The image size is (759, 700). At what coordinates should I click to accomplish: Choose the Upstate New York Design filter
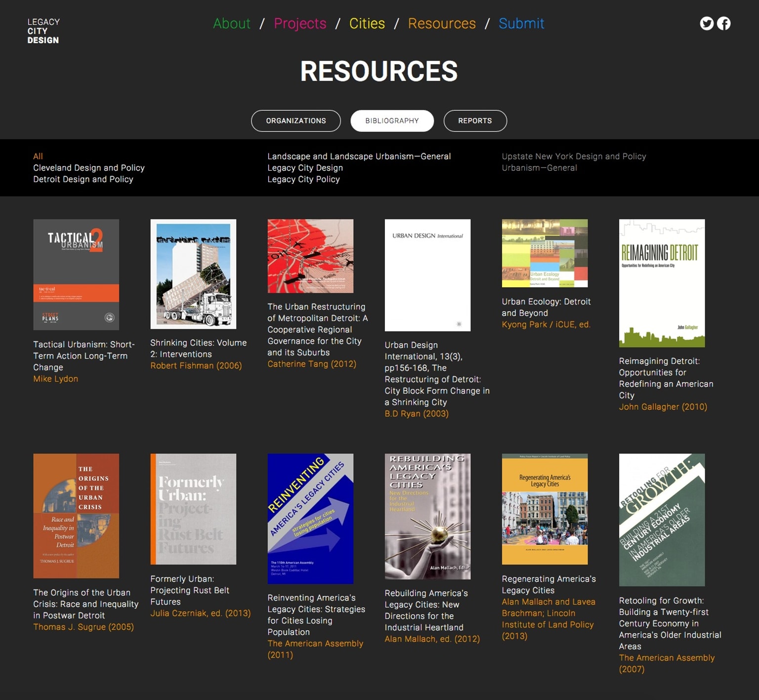[573, 156]
